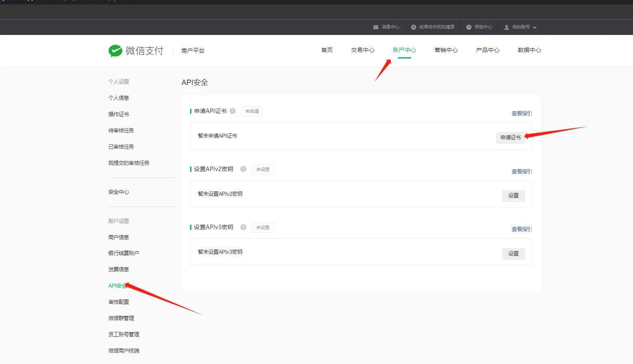Click the 收单合作机构搜索 search icon
The width and height of the screenshot is (633, 364).
[413, 27]
